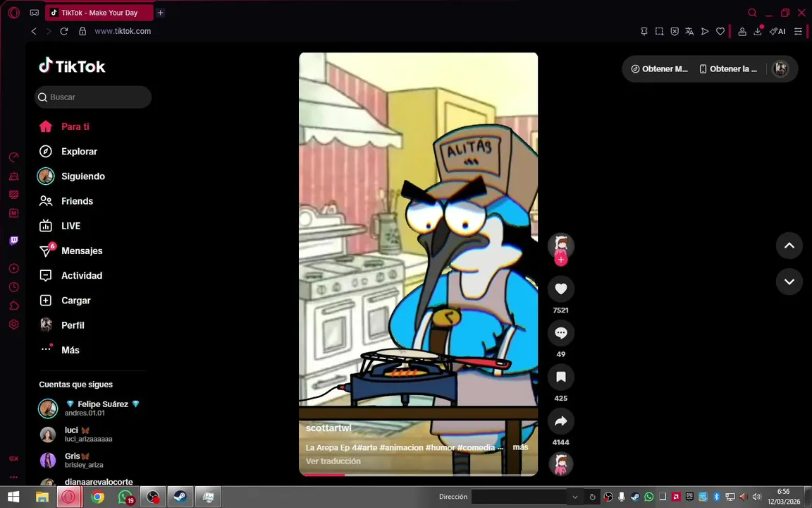Open a new browser tab
The height and width of the screenshot is (508, 812).
point(161,13)
